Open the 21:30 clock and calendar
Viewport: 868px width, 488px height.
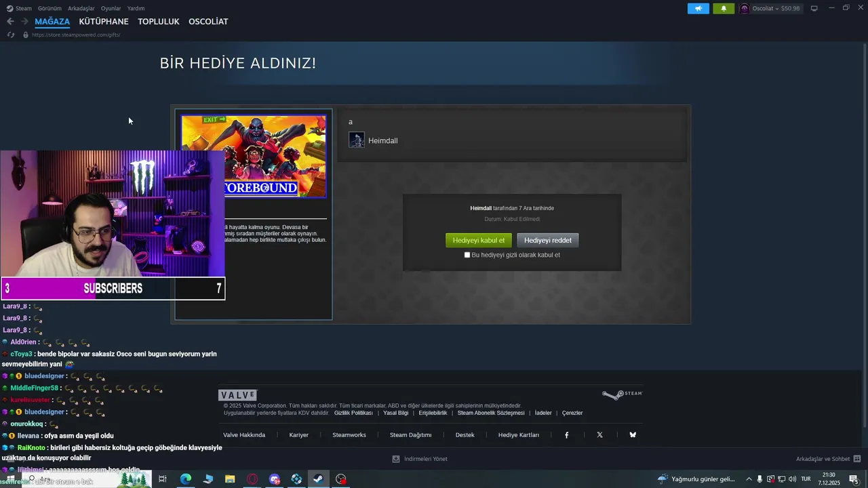829,479
